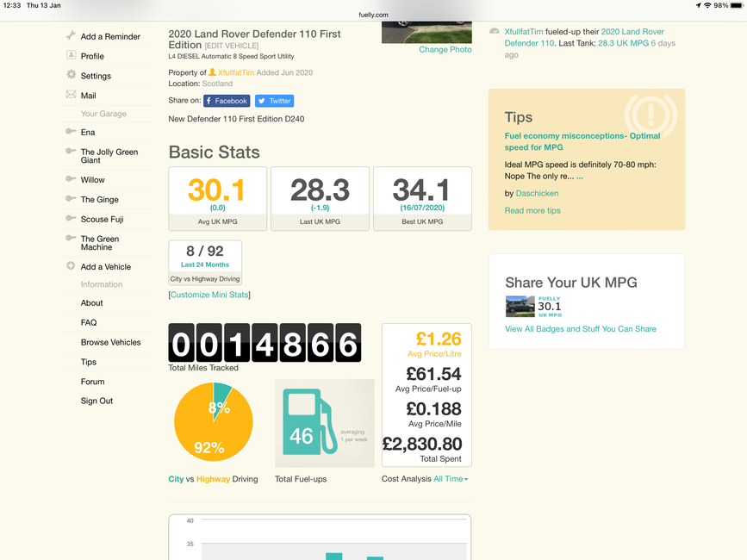Open the FAQ page
Viewport: 747px width, 560px height.
tap(89, 323)
